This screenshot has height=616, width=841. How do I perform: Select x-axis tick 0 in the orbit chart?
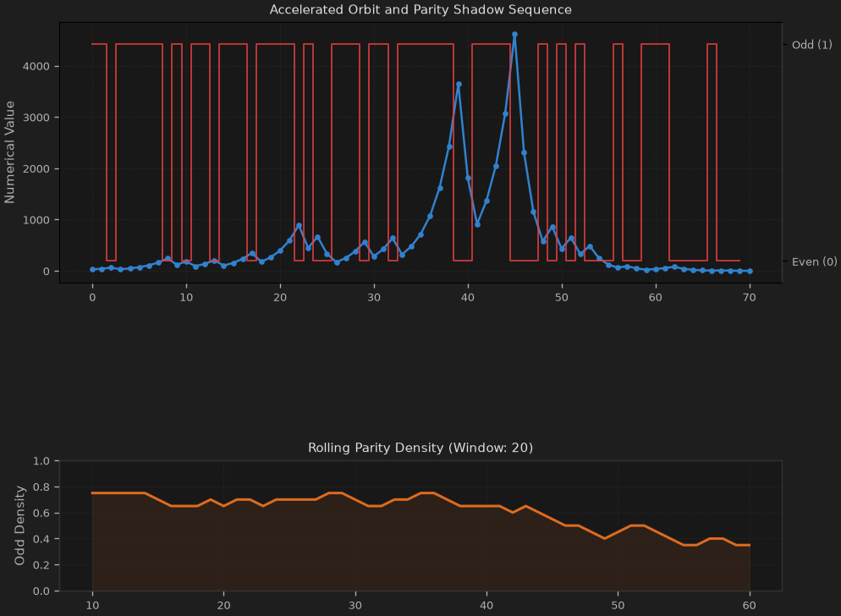[92, 297]
